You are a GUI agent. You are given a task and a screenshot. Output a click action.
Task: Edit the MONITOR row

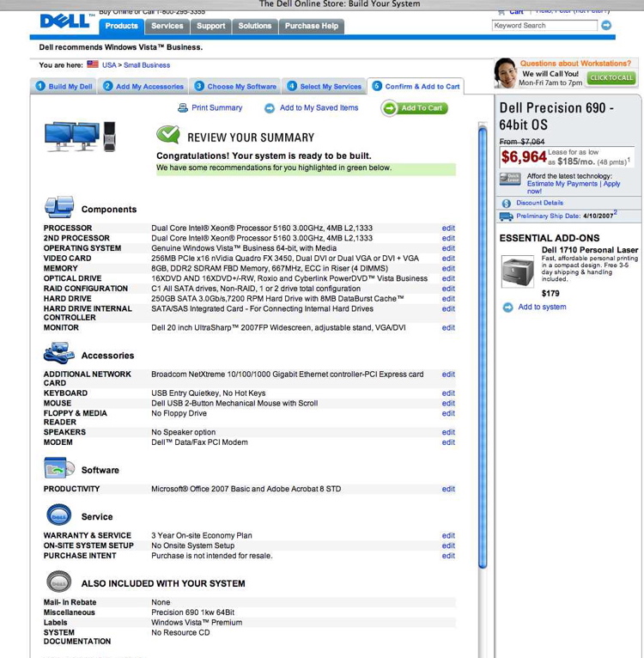tap(448, 328)
